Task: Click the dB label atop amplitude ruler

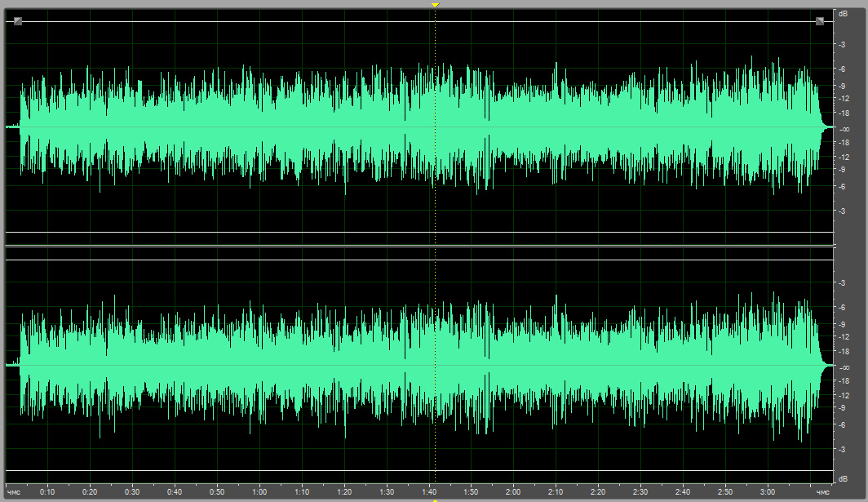Action: pyautogui.click(x=843, y=13)
